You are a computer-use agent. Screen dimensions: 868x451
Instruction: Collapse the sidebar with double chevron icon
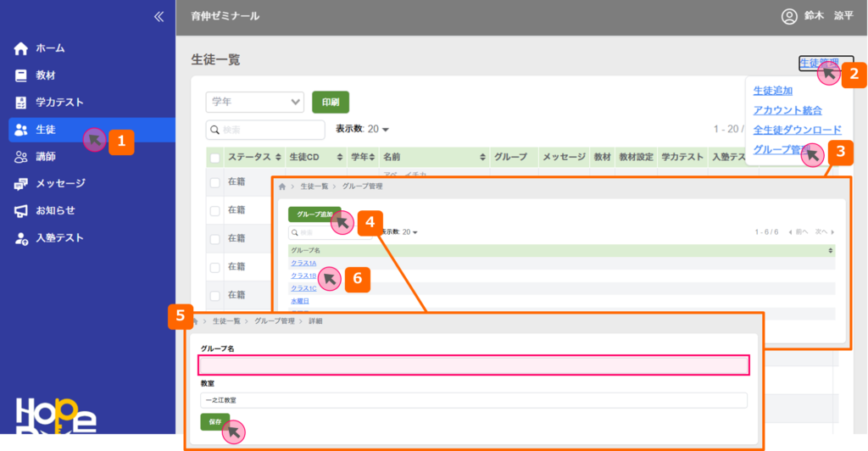[158, 16]
